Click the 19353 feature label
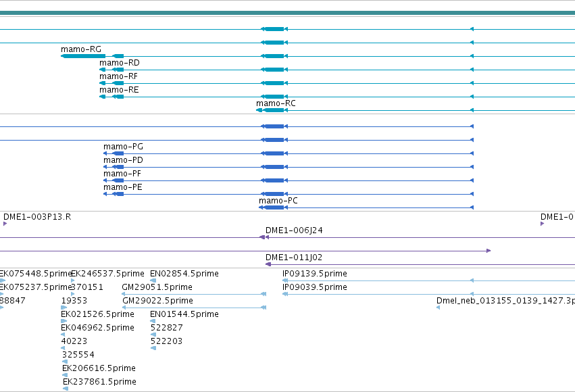This screenshot has height=392, width=575. click(74, 301)
